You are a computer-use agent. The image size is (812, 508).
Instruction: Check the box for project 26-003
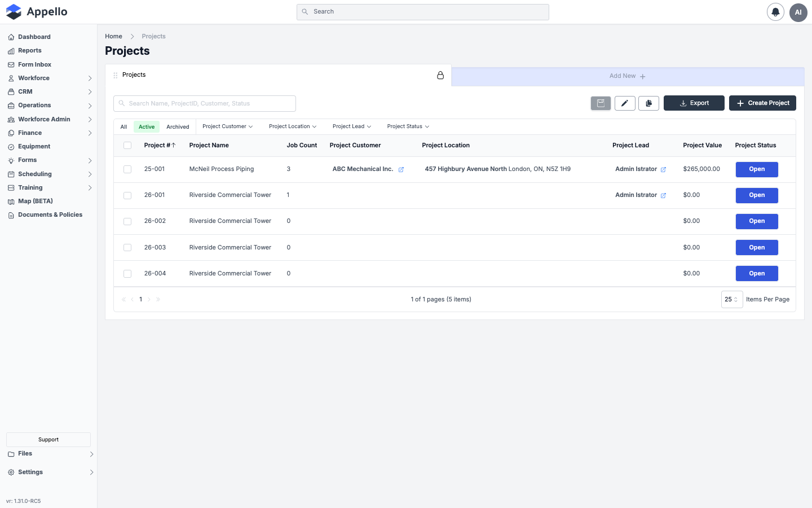click(127, 247)
